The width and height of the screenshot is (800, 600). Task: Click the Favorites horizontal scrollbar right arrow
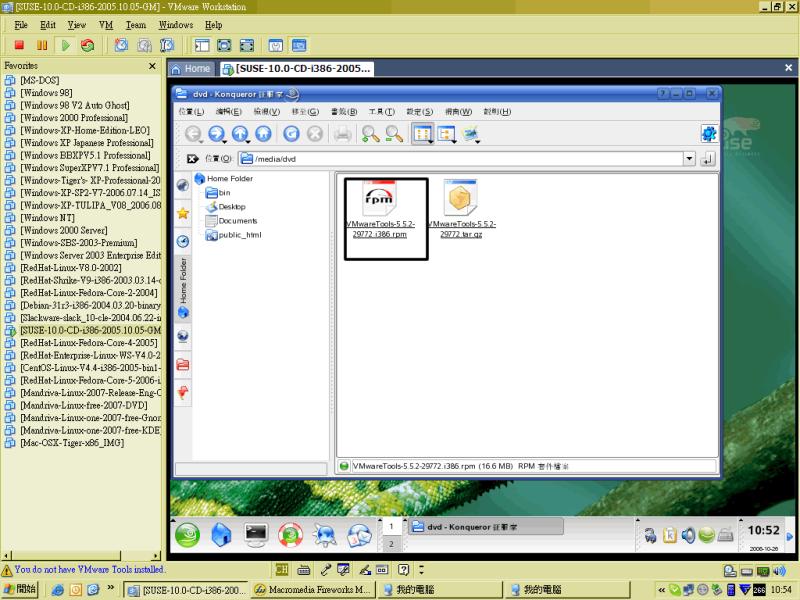(x=156, y=556)
